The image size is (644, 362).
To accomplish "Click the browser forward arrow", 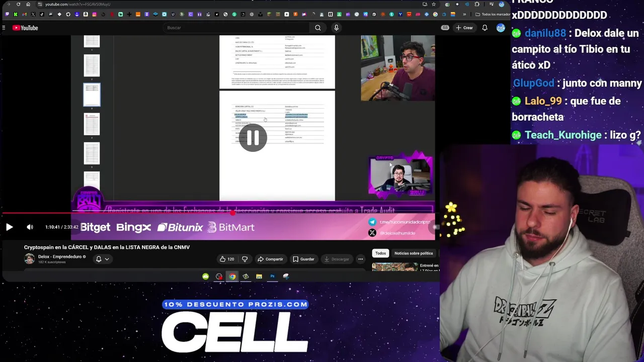I will (9, 4).
